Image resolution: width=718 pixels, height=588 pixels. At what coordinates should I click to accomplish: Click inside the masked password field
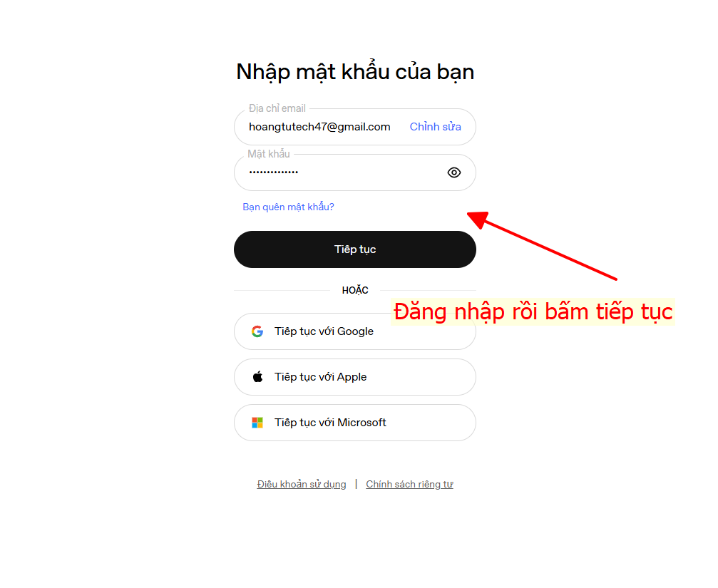pos(335,172)
